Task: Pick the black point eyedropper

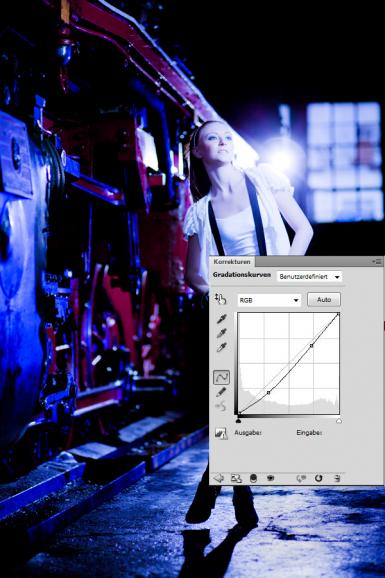Action: (x=221, y=318)
